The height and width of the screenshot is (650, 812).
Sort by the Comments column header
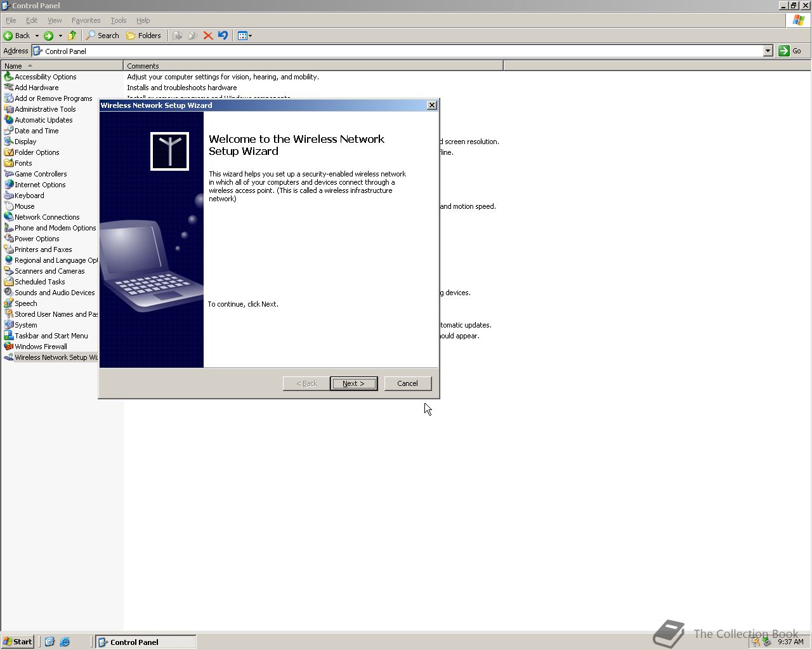[313, 65]
